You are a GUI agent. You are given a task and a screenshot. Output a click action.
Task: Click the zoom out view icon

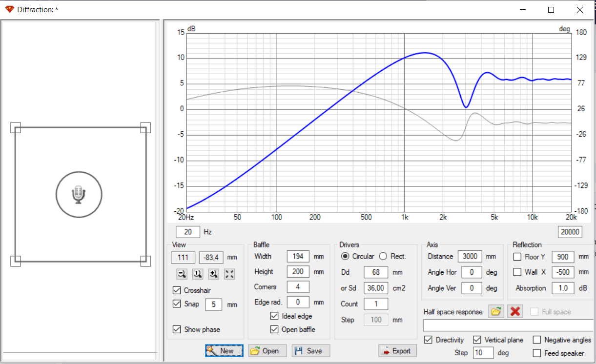[182, 274]
